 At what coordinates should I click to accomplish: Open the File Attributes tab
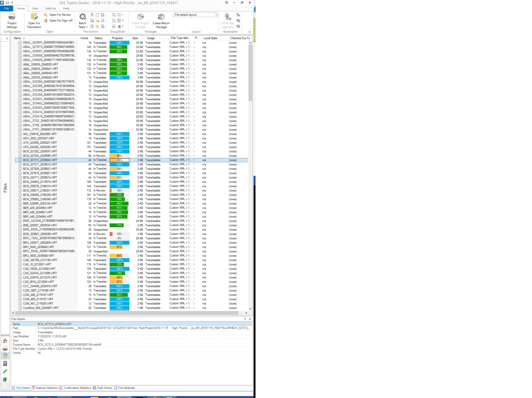125,388
